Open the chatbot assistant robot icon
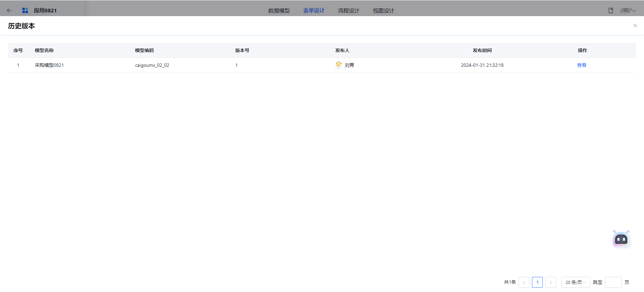Image resolution: width=644 pixels, height=292 pixels. point(621,239)
